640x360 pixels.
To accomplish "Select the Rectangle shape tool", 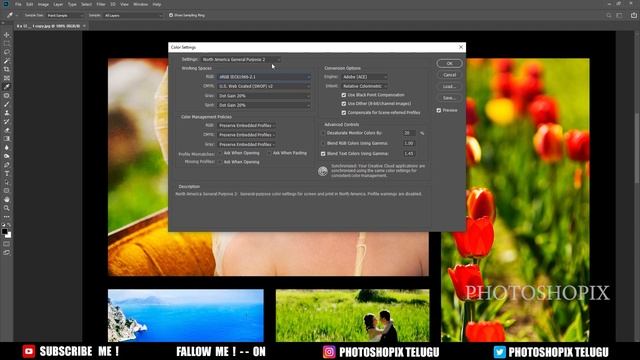I will coord(7,191).
